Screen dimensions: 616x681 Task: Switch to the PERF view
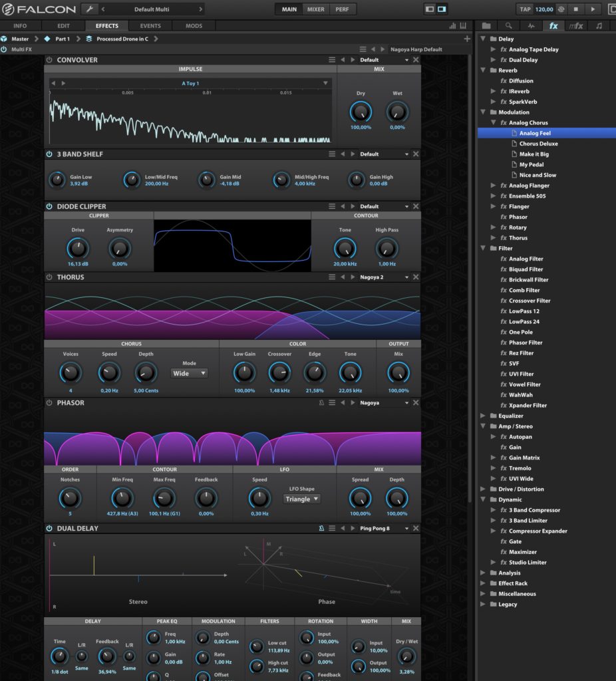[342, 9]
